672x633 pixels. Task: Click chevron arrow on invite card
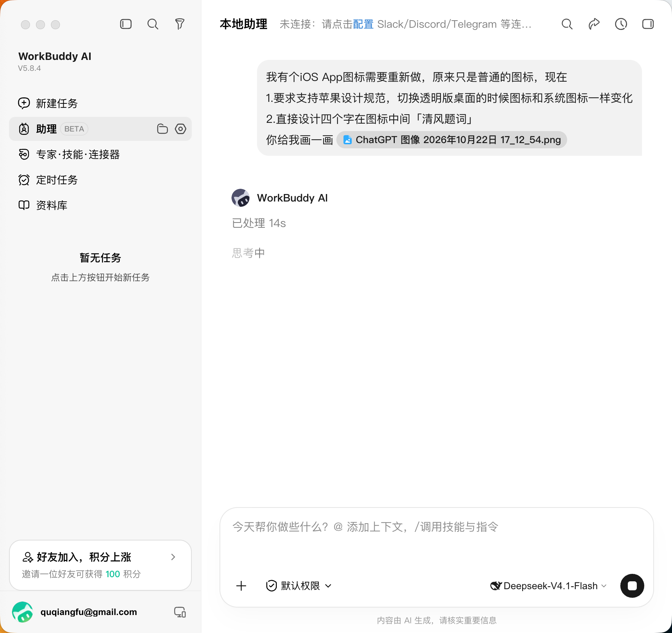coord(173,557)
